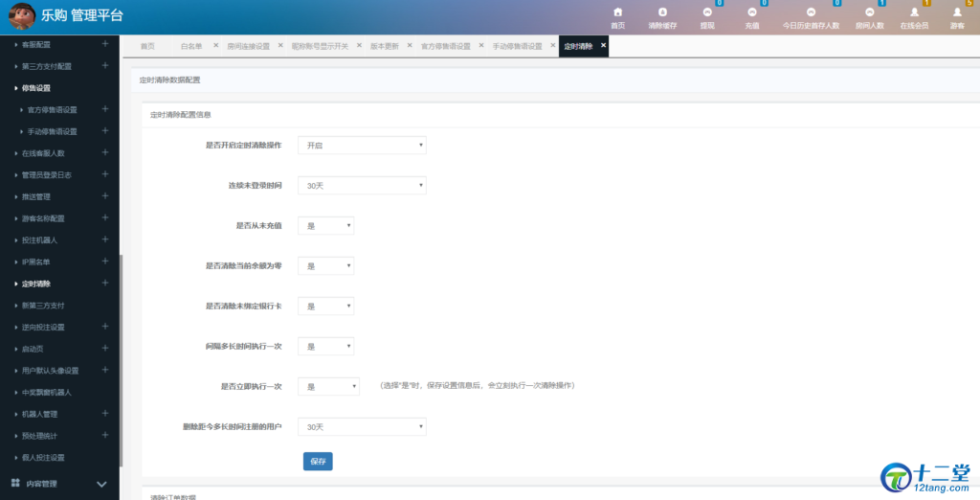This screenshot has width=980, height=500.
Task: Click the plus icon next to 管理员登录日志
Action: pyautogui.click(x=105, y=174)
